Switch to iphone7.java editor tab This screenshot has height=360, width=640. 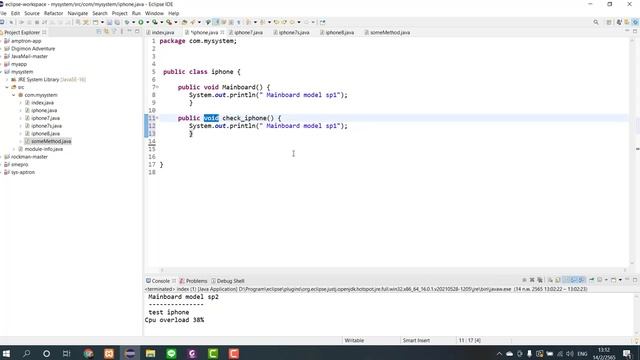pyautogui.click(x=248, y=32)
